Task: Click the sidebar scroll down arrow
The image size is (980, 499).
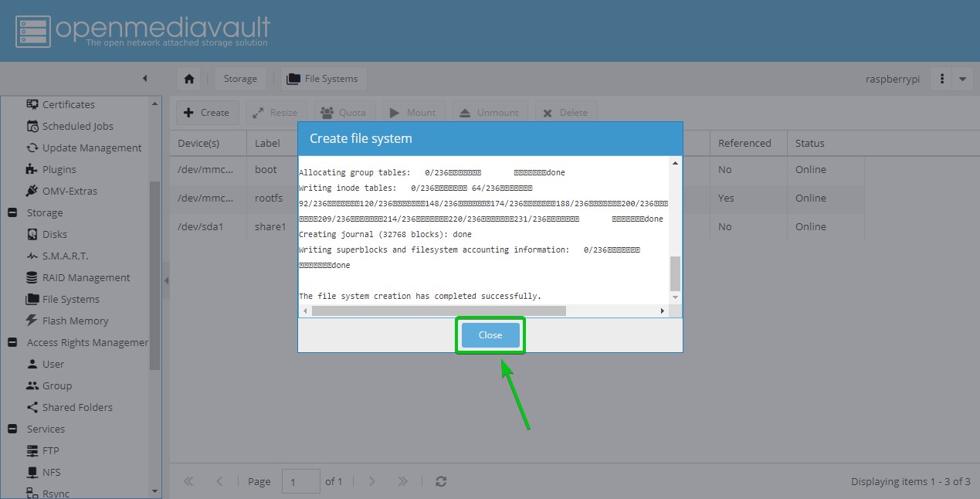Action: click(155, 491)
